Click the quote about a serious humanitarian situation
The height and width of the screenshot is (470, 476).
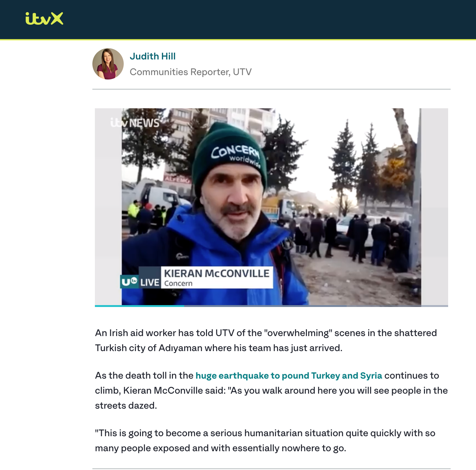[265, 441]
